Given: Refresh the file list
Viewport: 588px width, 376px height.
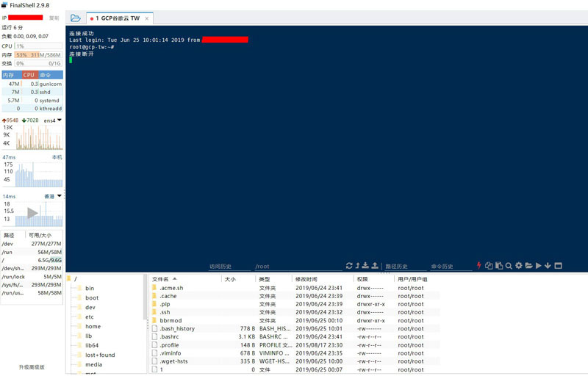Looking at the screenshot, I should point(349,266).
